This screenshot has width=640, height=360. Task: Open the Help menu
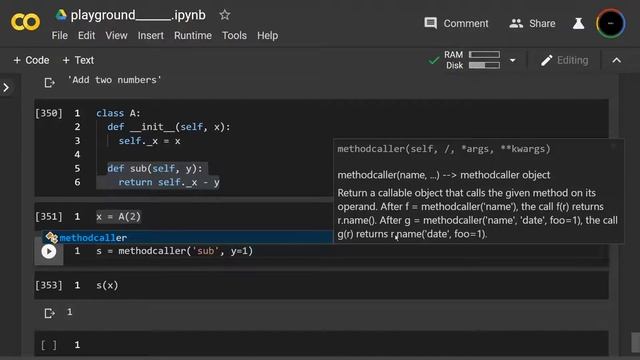pos(267,36)
